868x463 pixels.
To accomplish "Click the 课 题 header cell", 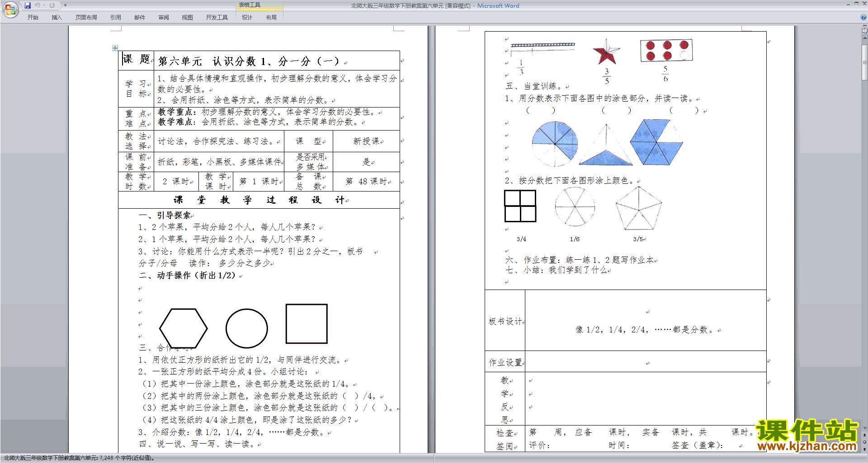I will 136,60.
